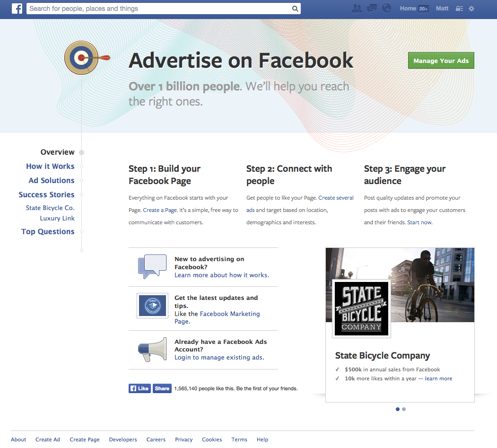Click learn more in State Bicycle card
Screen dimensions: 497x448
point(438,378)
